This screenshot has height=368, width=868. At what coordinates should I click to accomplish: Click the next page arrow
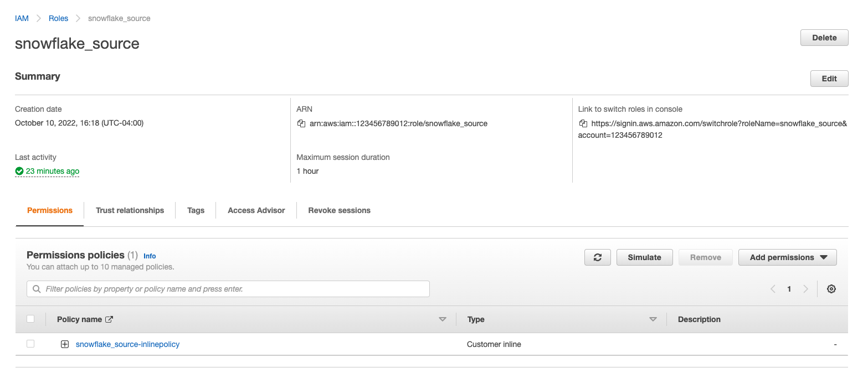click(x=806, y=288)
